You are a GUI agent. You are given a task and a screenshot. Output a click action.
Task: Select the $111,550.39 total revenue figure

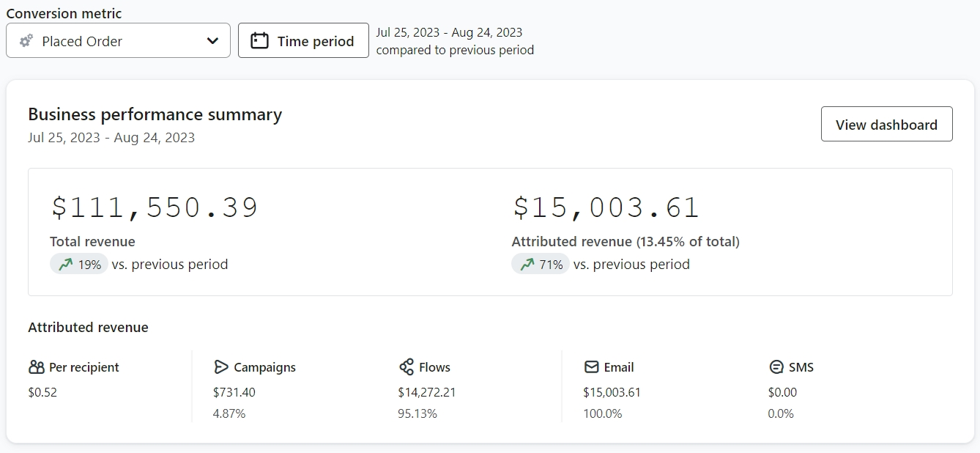(155, 207)
